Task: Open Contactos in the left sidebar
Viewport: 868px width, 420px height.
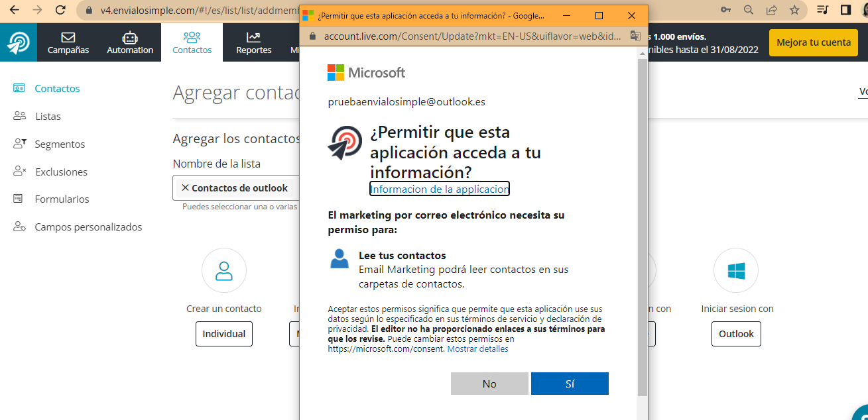Action: [x=57, y=88]
